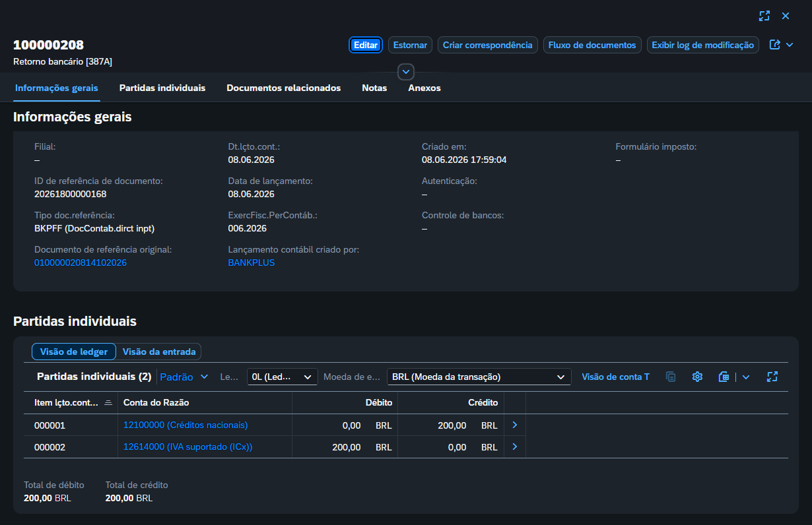
Task: Switch to the Notas tab
Action: pos(374,88)
